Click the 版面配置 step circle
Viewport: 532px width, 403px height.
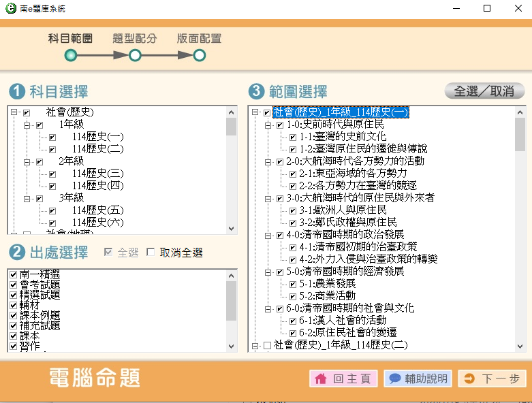click(x=199, y=55)
